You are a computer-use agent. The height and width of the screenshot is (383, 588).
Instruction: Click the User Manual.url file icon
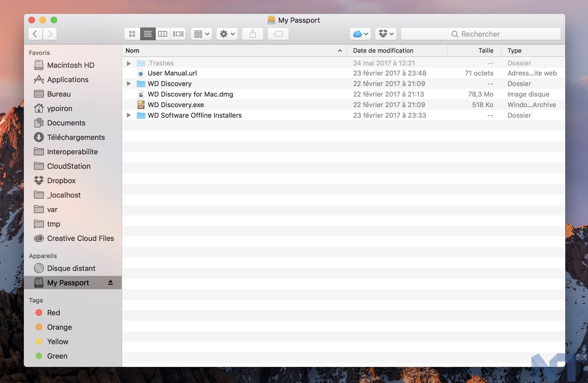[141, 73]
